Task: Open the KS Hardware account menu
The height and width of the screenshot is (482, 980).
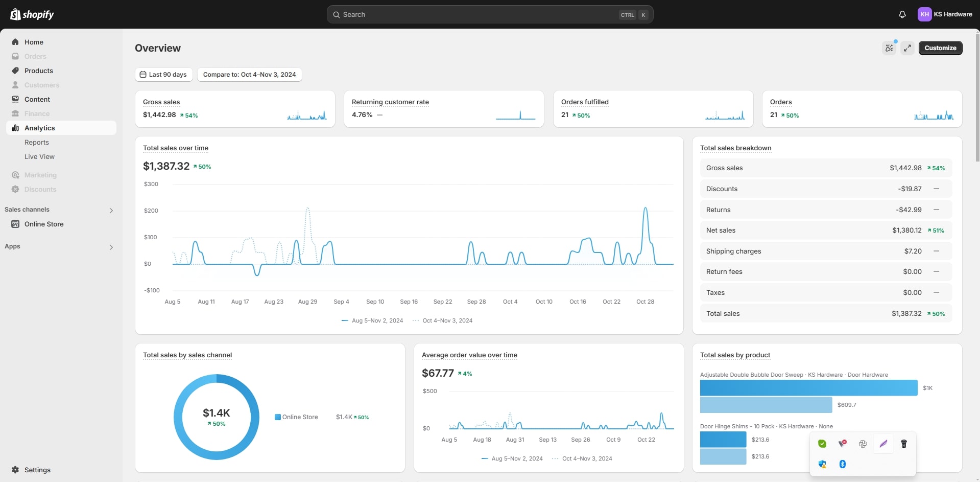Action: (x=945, y=14)
